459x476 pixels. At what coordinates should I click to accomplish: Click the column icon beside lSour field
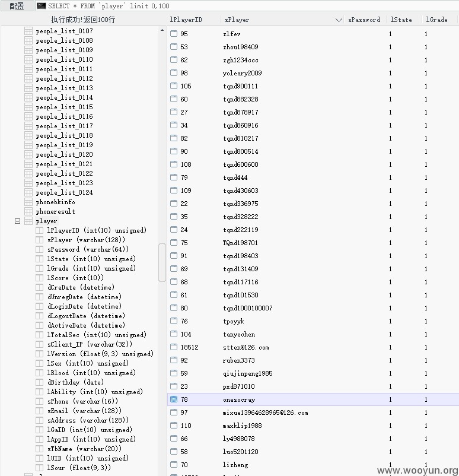(x=40, y=468)
